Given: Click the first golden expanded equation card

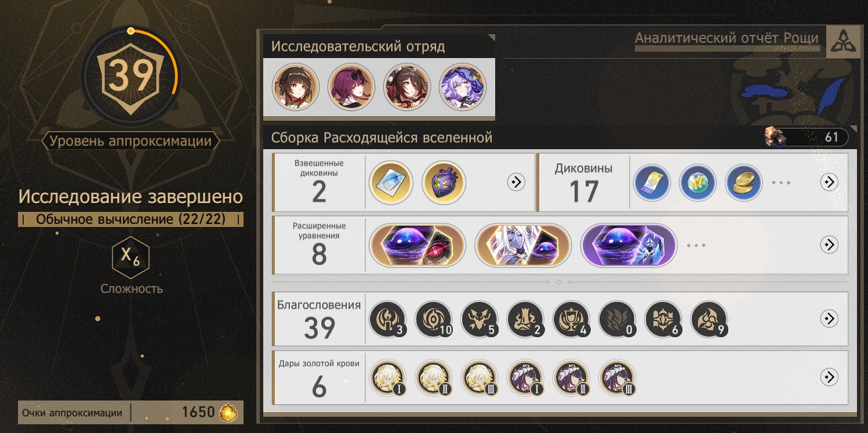Looking at the screenshot, I should [x=417, y=245].
